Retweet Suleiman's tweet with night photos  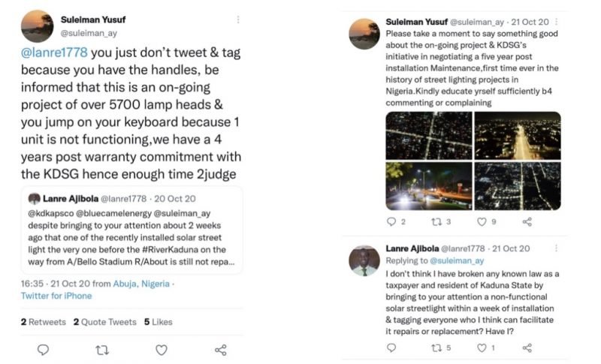tap(436, 221)
